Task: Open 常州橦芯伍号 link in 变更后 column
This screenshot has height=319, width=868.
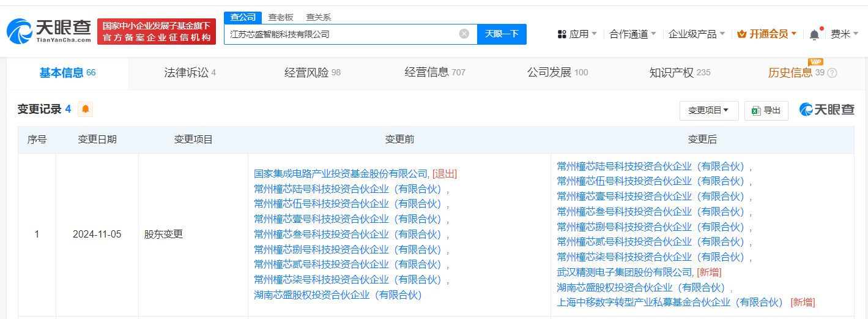Action: click(650, 181)
